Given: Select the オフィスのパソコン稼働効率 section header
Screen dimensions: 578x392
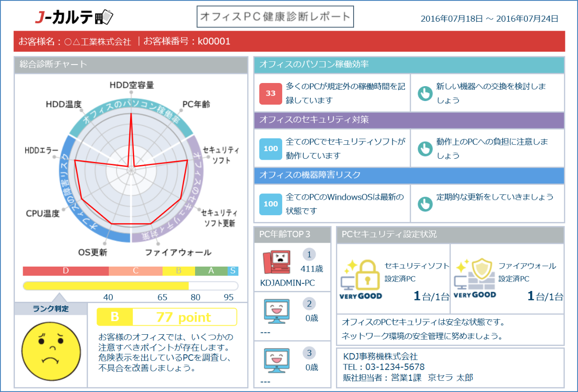Looking at the screenshot, I should [409, 65].
